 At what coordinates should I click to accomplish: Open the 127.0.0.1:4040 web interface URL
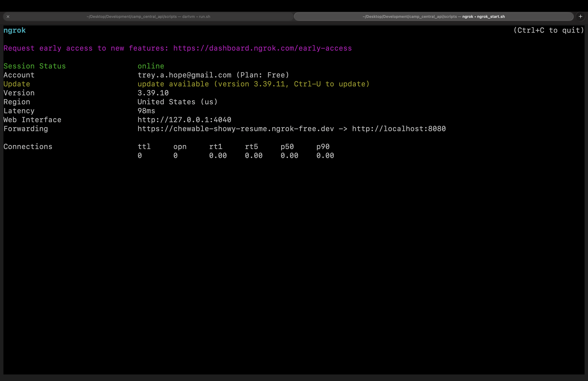click(x=184, y=120)
